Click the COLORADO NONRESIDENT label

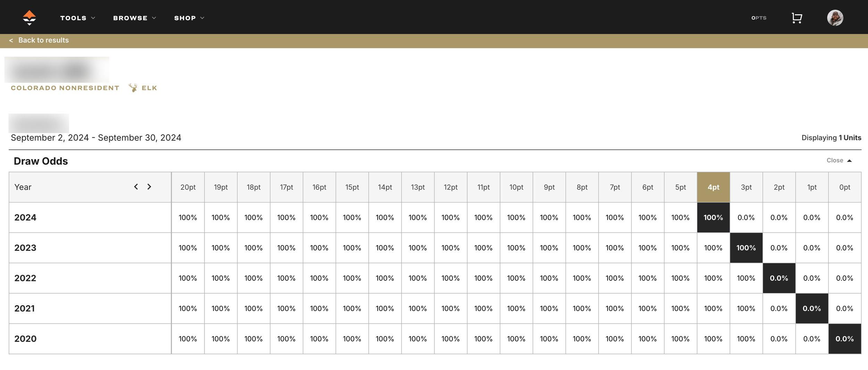pyautogui.click(x=65, y=88)
